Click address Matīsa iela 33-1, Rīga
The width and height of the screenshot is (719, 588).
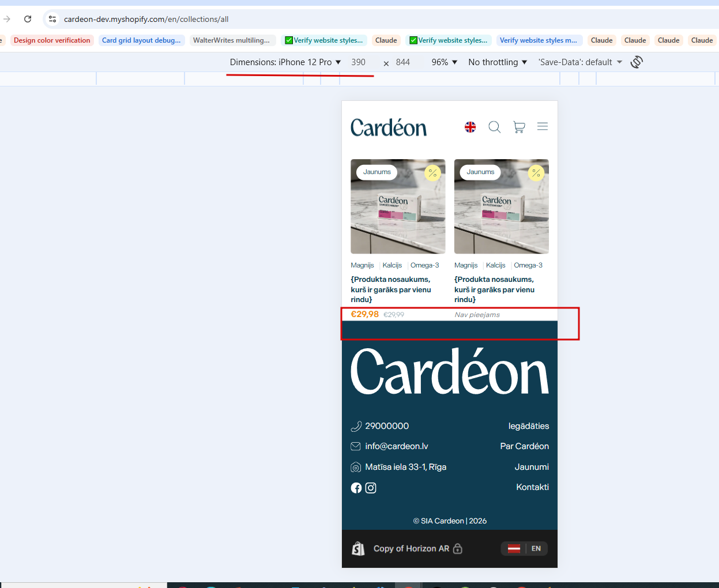click(x=406, y=467)
